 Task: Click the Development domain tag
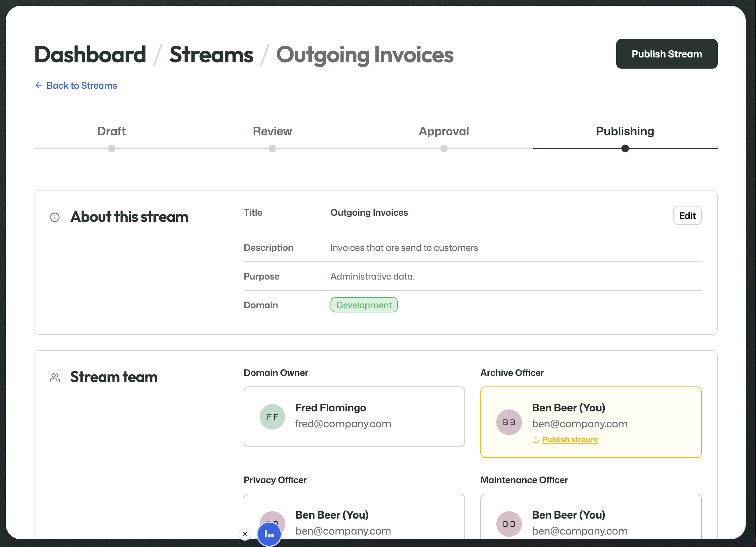[x=364, y=305]
